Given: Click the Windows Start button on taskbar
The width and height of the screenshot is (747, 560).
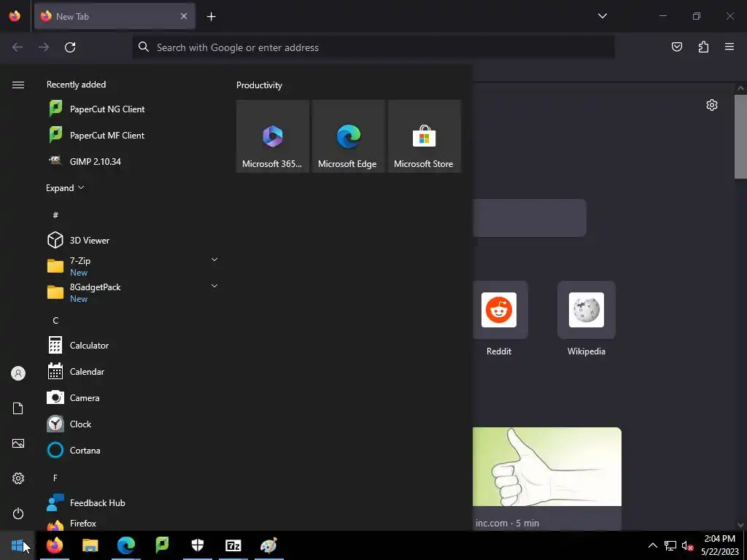Looking at the screenshot, I should 18,545.
